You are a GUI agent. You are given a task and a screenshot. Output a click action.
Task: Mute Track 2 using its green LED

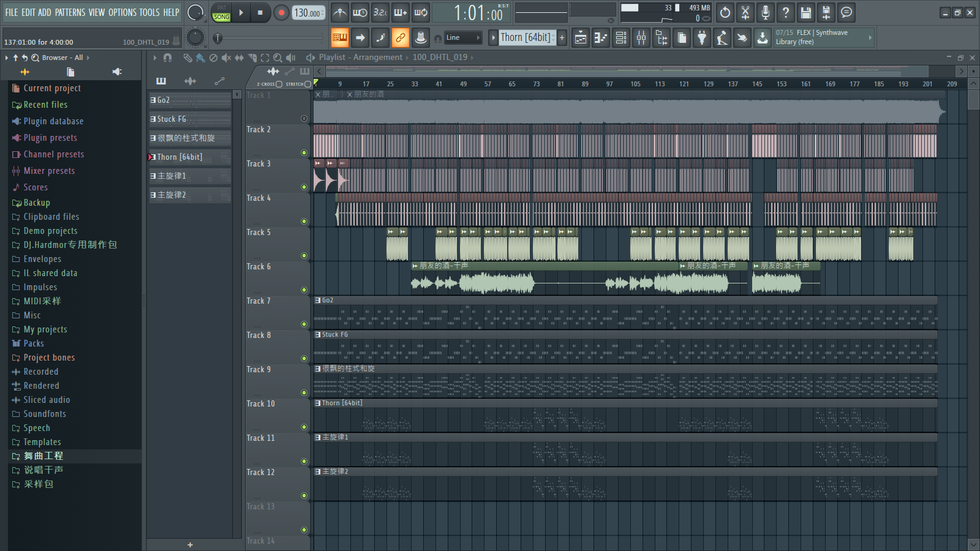point(304,153)
